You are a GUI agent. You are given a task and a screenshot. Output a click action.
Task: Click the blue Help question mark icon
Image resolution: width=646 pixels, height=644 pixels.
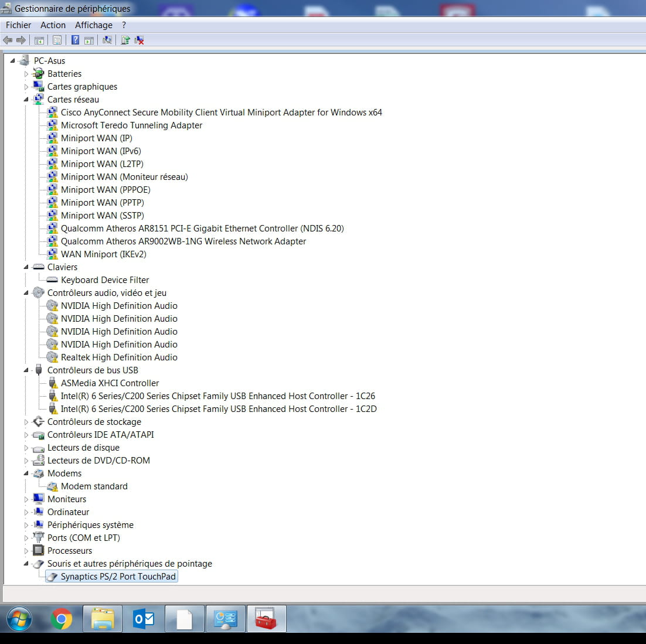click(76, 40)
